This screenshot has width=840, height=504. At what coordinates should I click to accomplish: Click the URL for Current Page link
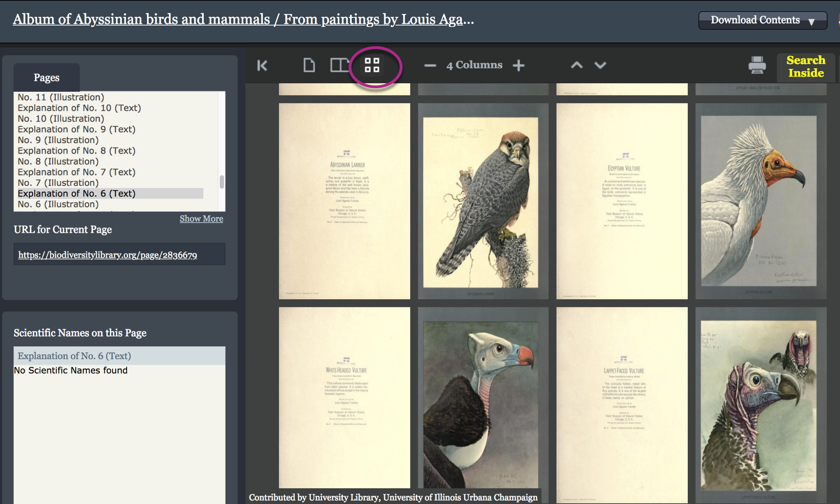[x=108, y=255]
